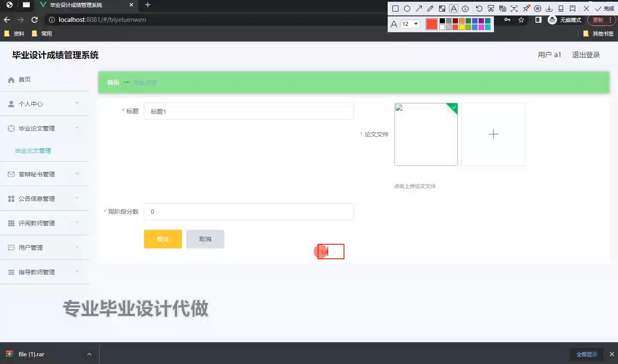618x364 pixels.
Task: Expand the 个人中心 sidebar menu
Action: point(45,104)
